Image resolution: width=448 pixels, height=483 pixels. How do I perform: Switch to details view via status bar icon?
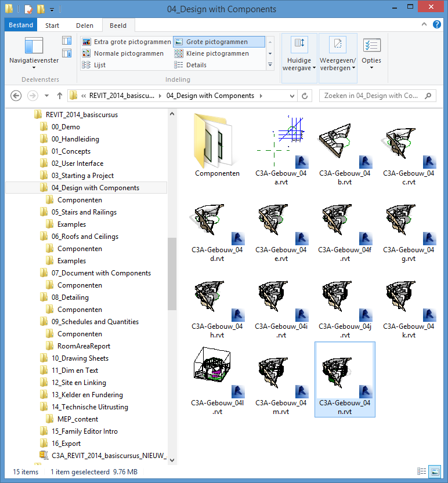pos(421,471)
